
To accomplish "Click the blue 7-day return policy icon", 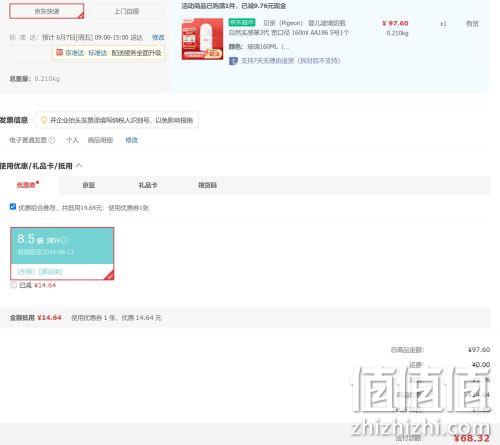I will pos(233,61).
